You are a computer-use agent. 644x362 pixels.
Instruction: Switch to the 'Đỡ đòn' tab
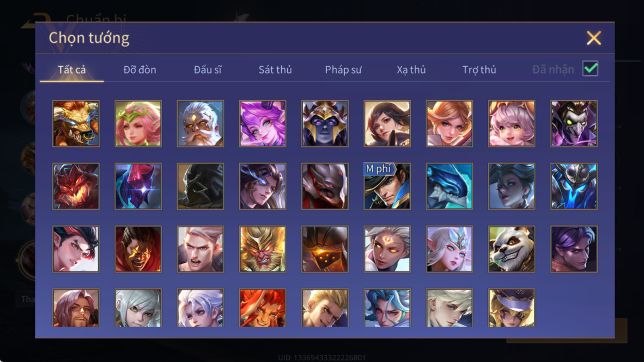pos(140,70)
